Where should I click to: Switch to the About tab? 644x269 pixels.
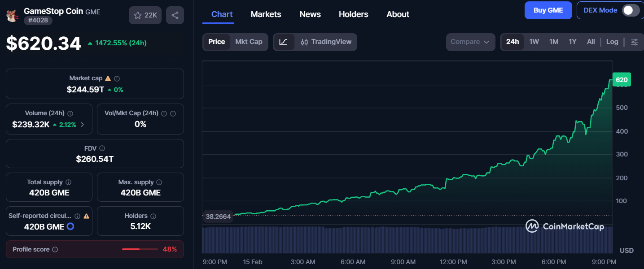click(398, 14)
